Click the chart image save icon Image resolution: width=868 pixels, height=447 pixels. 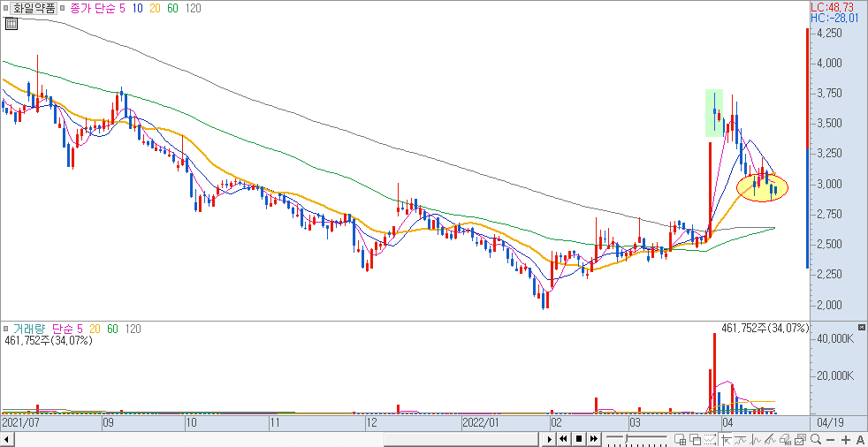pyautogui.click(x=800, y=440)
